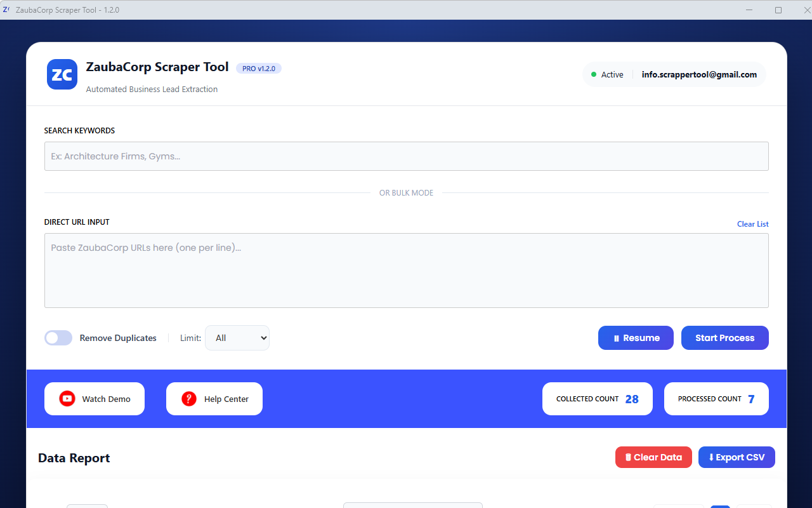812x508 pixels.
Task: Click the Collected Count card showing 28
Action: click(x=598, y=399)
